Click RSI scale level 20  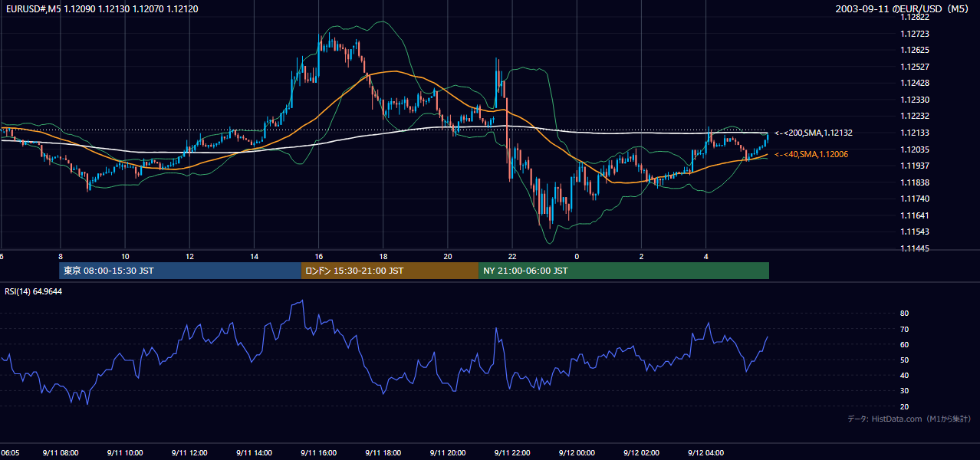click(904, 406)
